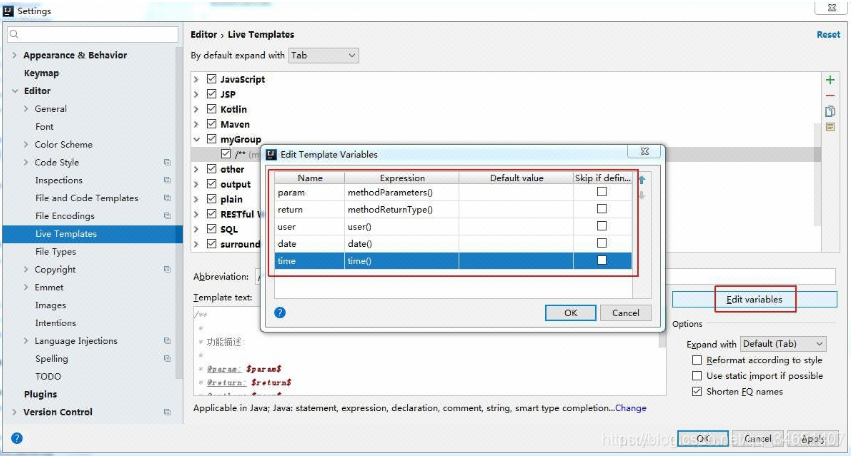Screen dimensions: 855x458
Task: Click the Reset link
Action: click(828, 34)
